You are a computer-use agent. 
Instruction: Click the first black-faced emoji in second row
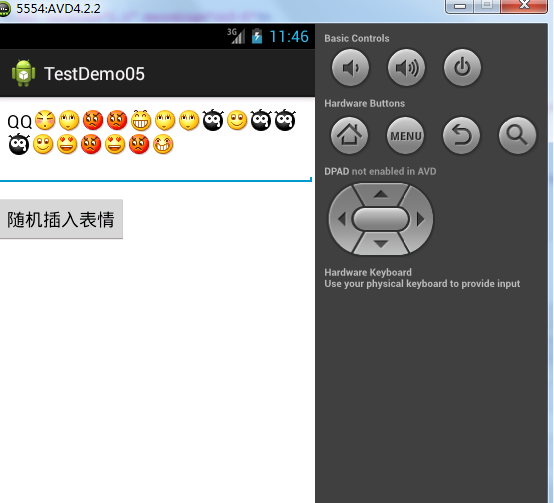tap(19, 144)
